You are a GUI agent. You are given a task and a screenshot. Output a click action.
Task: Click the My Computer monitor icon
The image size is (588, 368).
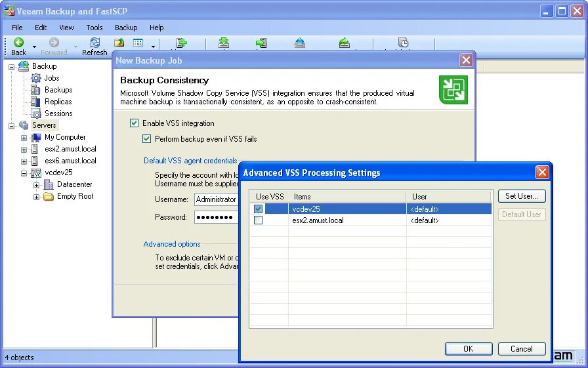point(36,137)
